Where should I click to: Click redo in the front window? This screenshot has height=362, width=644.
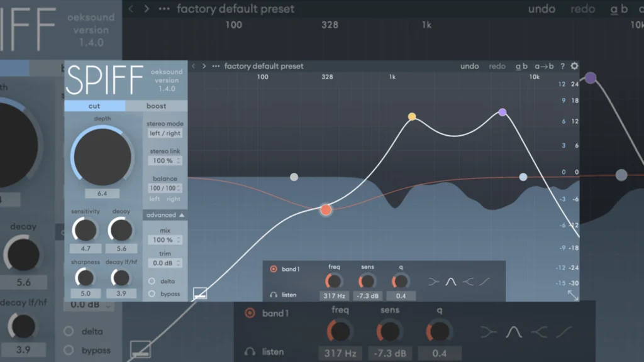pos(497,66)
